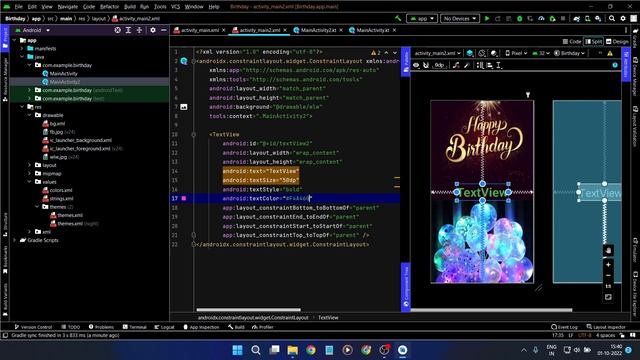640x360 pixels.
Task: Collapse the drawable folder
Action: (x=30, y=115)
